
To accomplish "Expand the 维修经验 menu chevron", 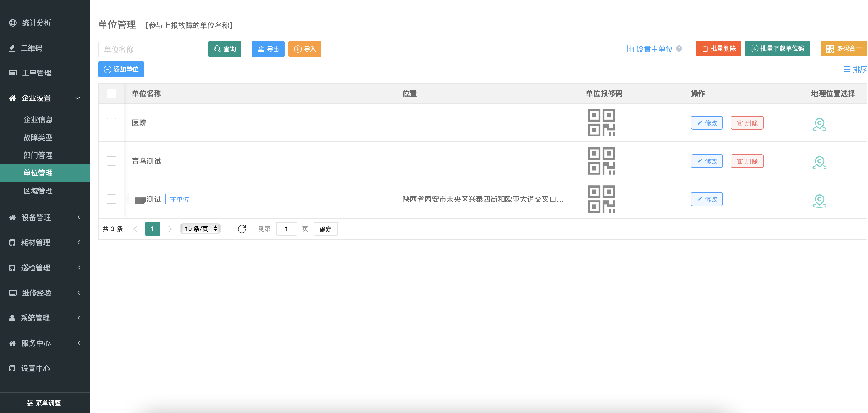I will click(79, 293).
